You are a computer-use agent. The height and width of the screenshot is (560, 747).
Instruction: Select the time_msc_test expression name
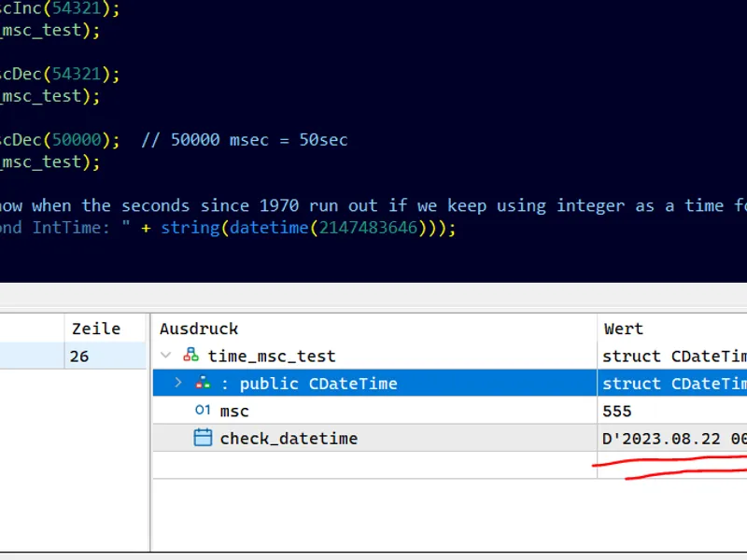(x=272, y=357)
